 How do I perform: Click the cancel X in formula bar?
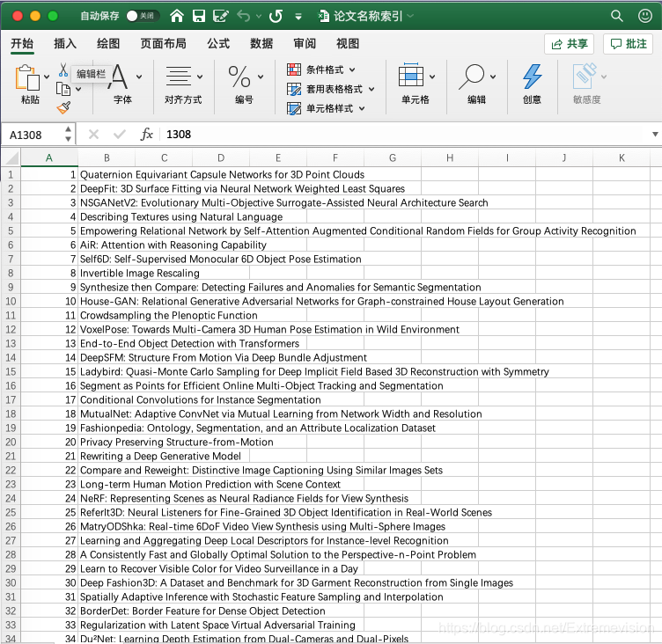pyautogui.click(x=93, y=135)
